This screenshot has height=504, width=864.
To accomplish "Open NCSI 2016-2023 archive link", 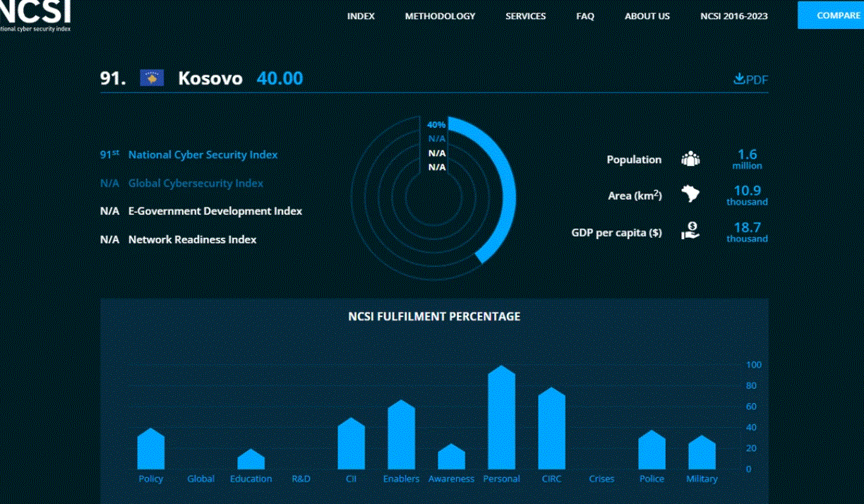I will 733,16.
